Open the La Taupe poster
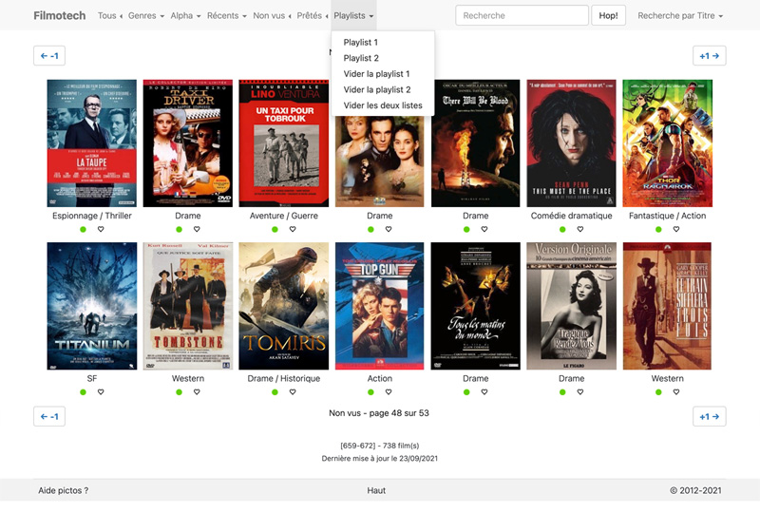760x532 pixels. pyautogui.click(x=91, y=143)
